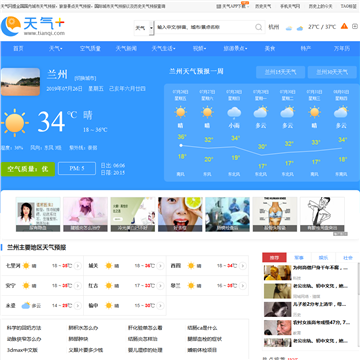Open the knee joint ad thumbnail
Screen dimensions: 360x360
[275, 214]
